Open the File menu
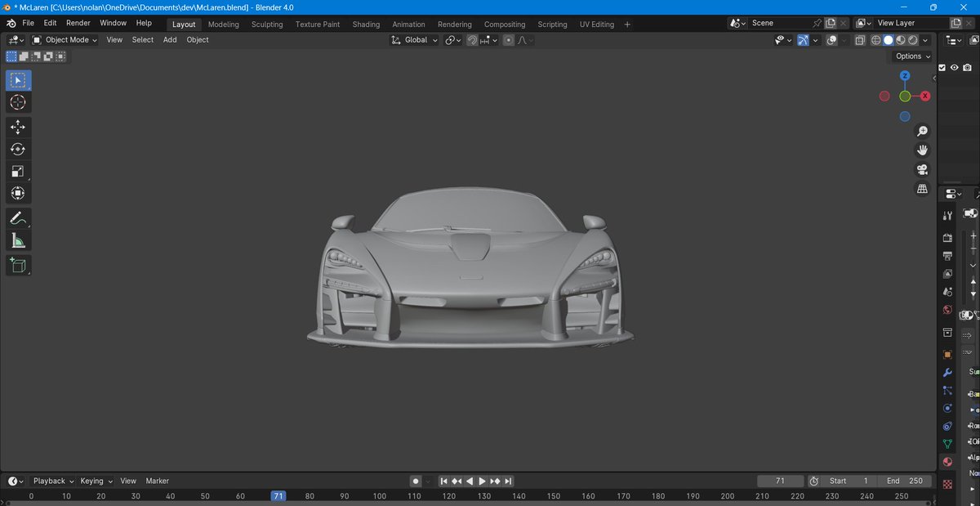The width and height of the screenshot is (980, 506). pyautogui.click(x=28, y=24)
